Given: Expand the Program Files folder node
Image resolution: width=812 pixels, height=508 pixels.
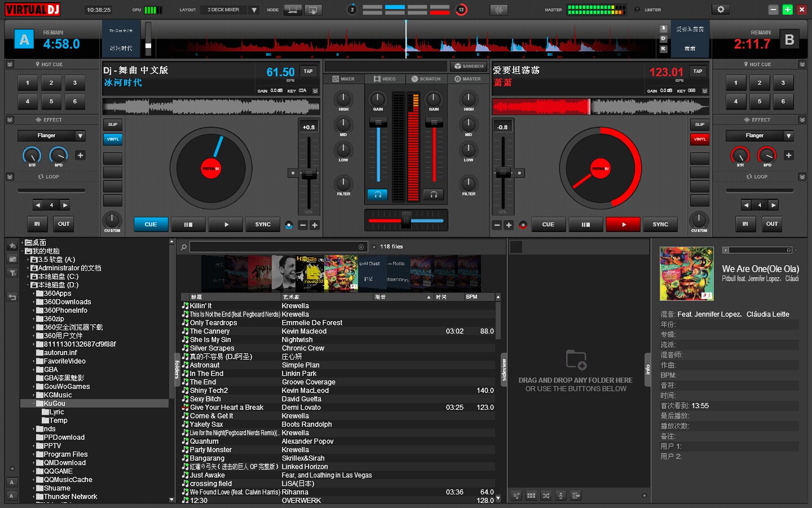Looking at the screenshot, I should 33,454.
